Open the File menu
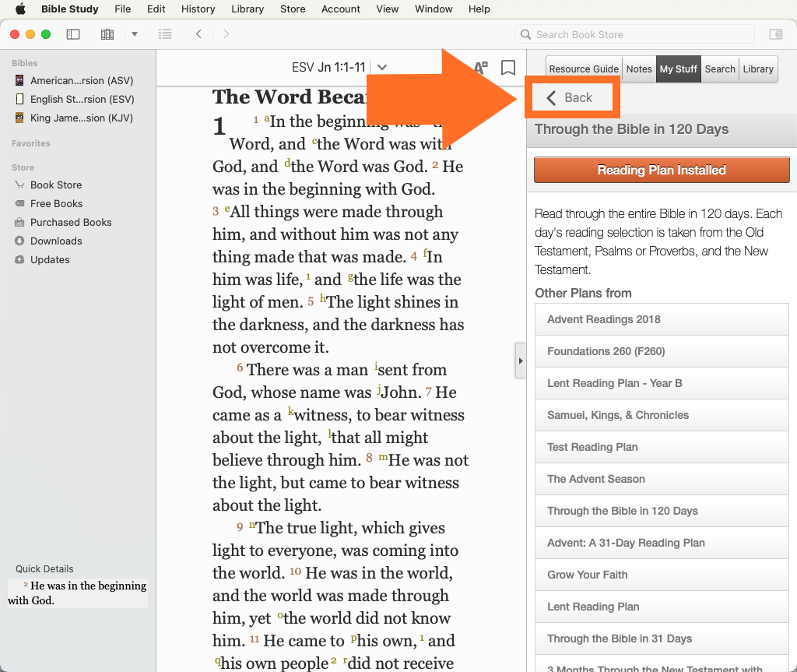The height and width of the screenshot is (672, 797). (122, 9)
